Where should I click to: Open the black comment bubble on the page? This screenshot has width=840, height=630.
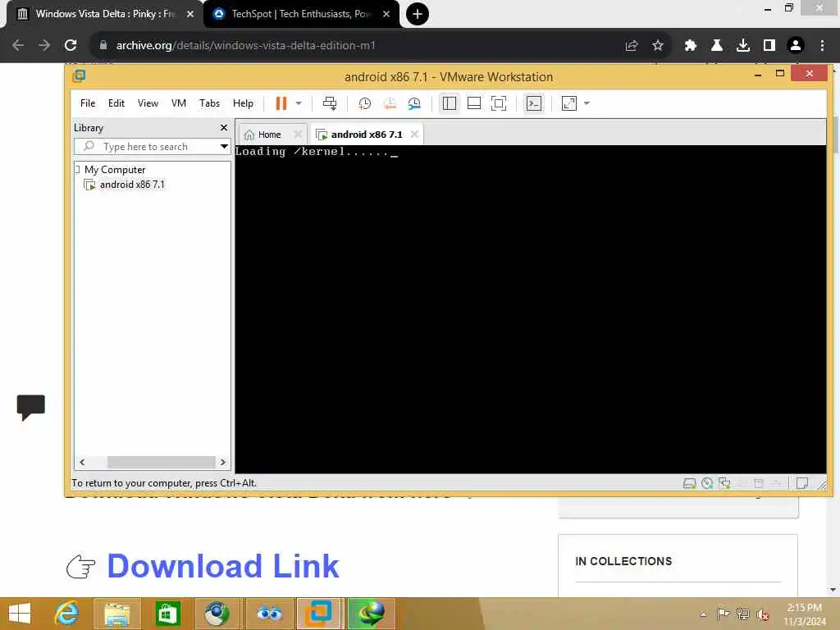(x=31, y=408)
